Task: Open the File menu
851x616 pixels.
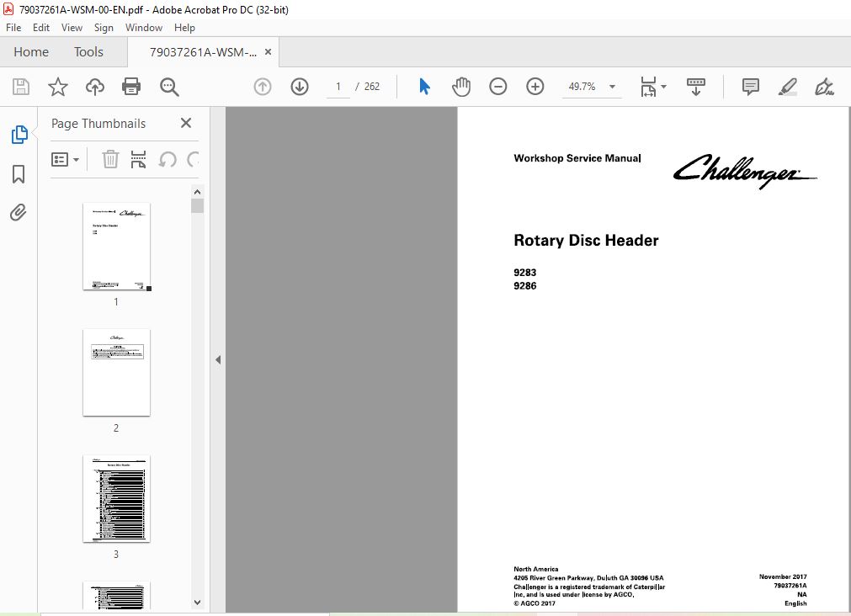Action: point(13,28)
